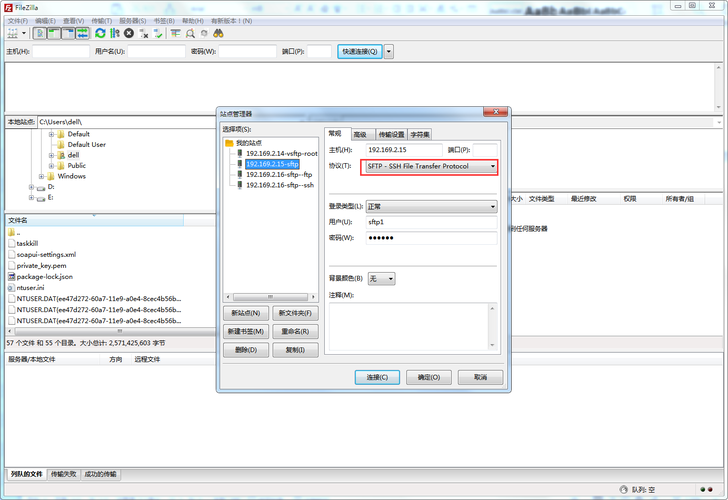Select the private_key.pem file
This screenshot has height=500, width=728.
tap(41, 266)
